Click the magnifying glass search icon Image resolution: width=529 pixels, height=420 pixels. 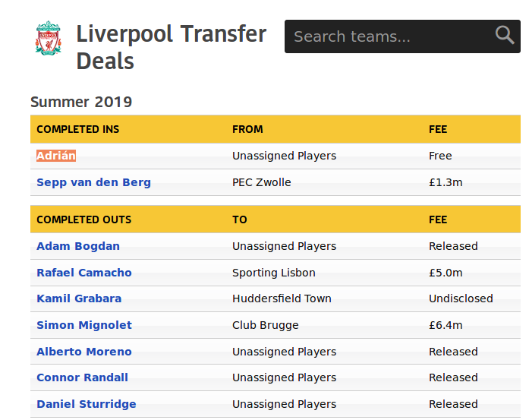[505, 35]
